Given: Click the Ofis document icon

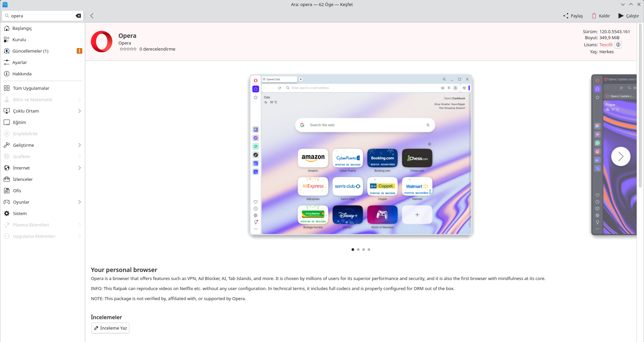Looking at the screenshot, I should point(7,191).
